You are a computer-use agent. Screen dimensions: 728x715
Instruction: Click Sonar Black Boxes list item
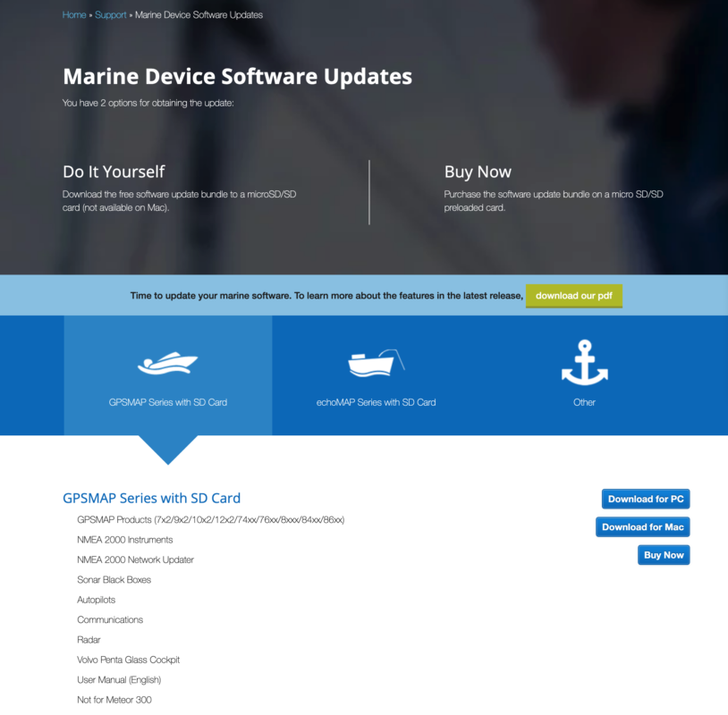114,579
